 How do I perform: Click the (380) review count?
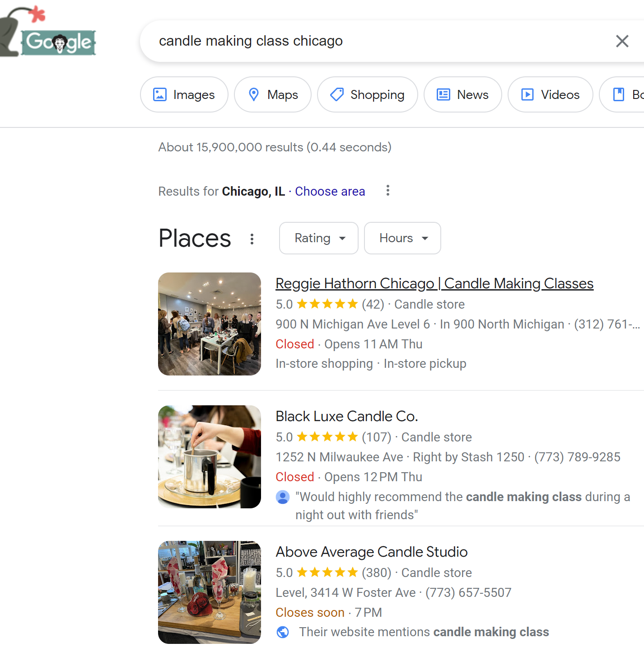point(377,573)
